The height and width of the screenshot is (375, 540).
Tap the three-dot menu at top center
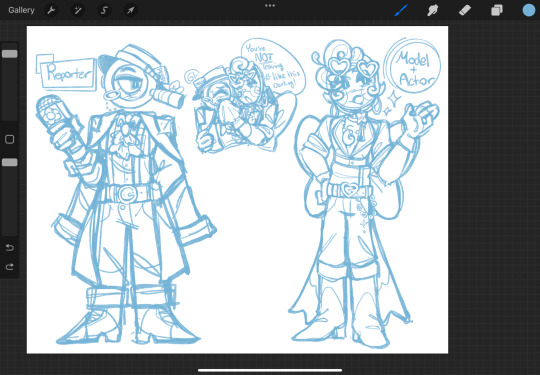tap(270, 6)
